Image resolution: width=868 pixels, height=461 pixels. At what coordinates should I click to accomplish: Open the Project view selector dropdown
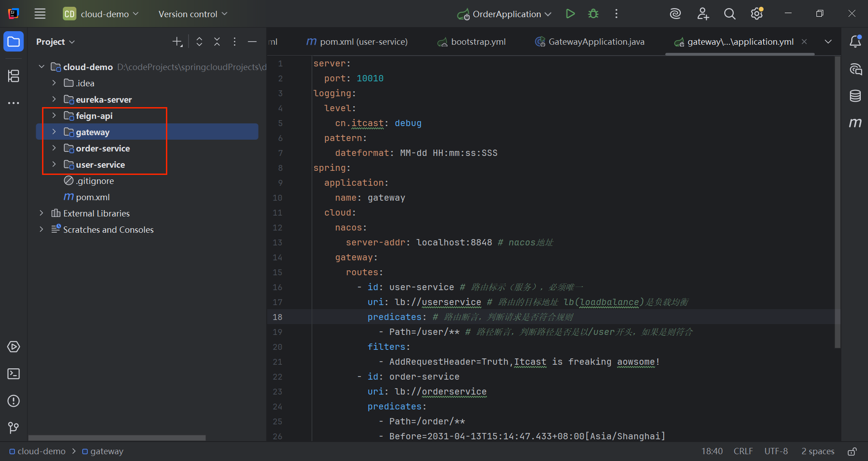point(56,42)
